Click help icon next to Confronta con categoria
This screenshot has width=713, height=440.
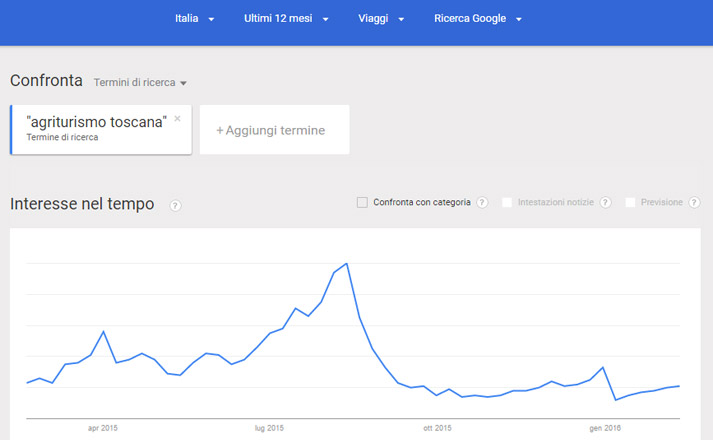[482, 203]
